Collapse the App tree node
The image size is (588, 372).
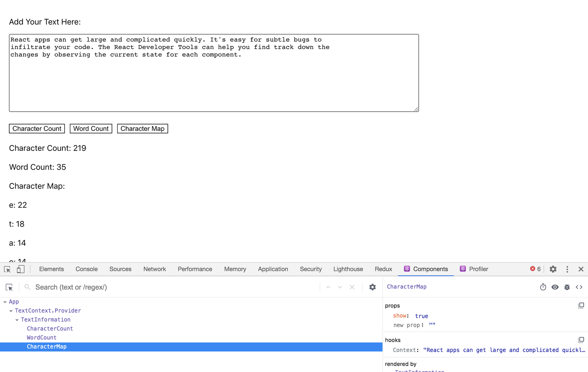click(x=5, y=302)
